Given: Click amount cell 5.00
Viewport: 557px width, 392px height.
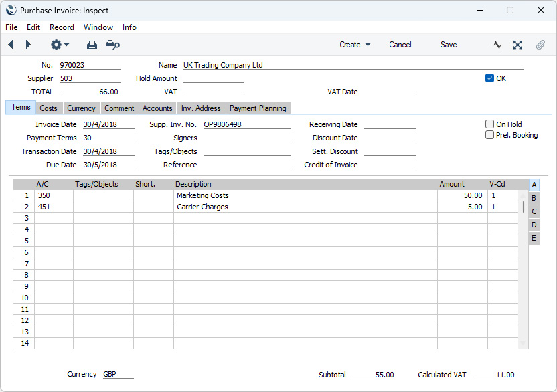Looking at the screenshot, I should coord(463,207).
